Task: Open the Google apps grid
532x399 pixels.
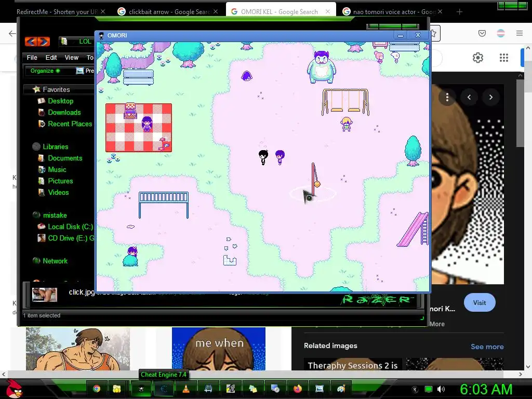Action: [504, 58]
